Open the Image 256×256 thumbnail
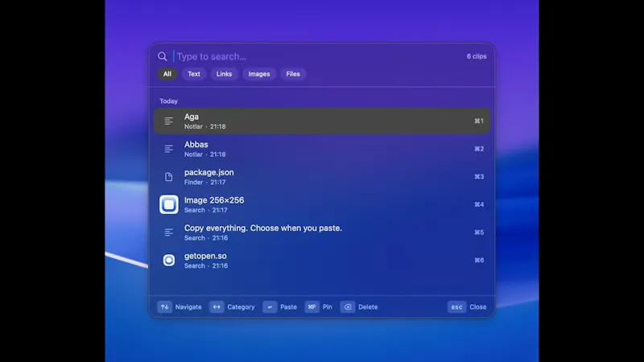 point(169,204)
